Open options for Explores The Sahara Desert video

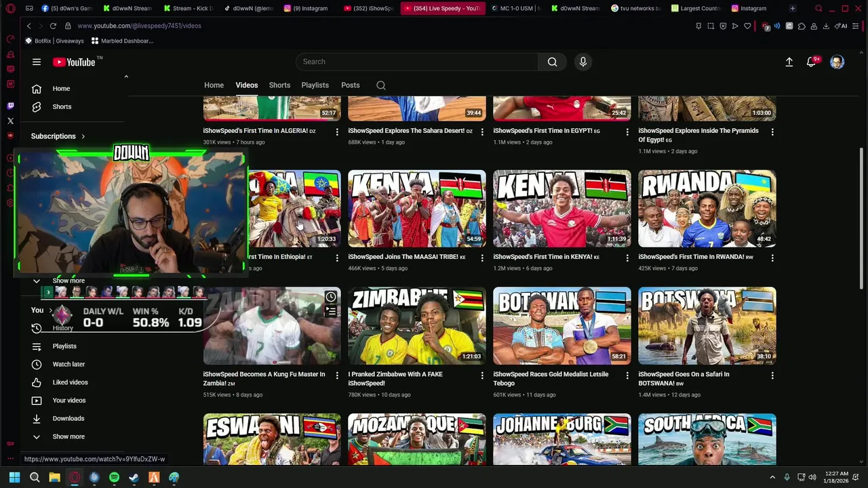482,131
